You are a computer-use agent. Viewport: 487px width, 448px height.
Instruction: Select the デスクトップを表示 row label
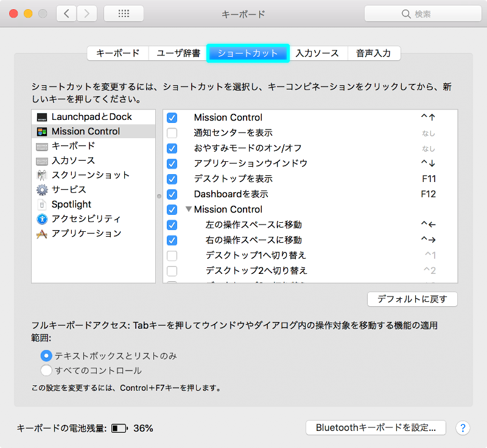tap(233, 179)
